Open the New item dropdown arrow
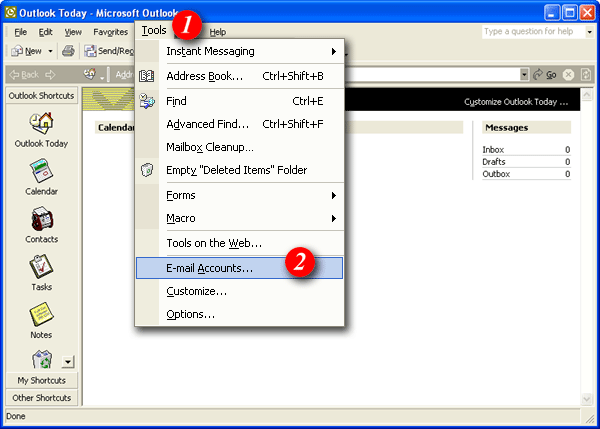This screenshot has height=429, width=600. coord(50,51)
